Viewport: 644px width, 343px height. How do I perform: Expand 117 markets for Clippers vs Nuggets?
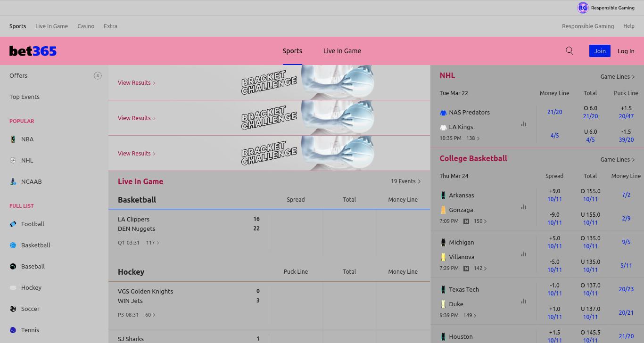(x=153, y=243)
